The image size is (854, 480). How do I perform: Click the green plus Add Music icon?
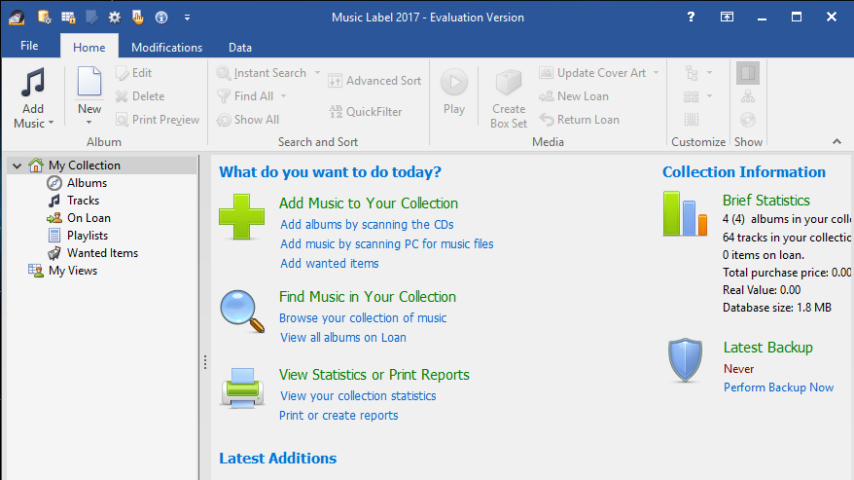(241, 217)
